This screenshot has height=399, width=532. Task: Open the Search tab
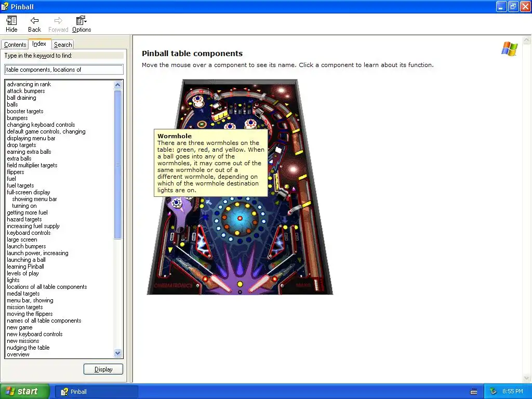pyautogui.click(x=63, y=45)
